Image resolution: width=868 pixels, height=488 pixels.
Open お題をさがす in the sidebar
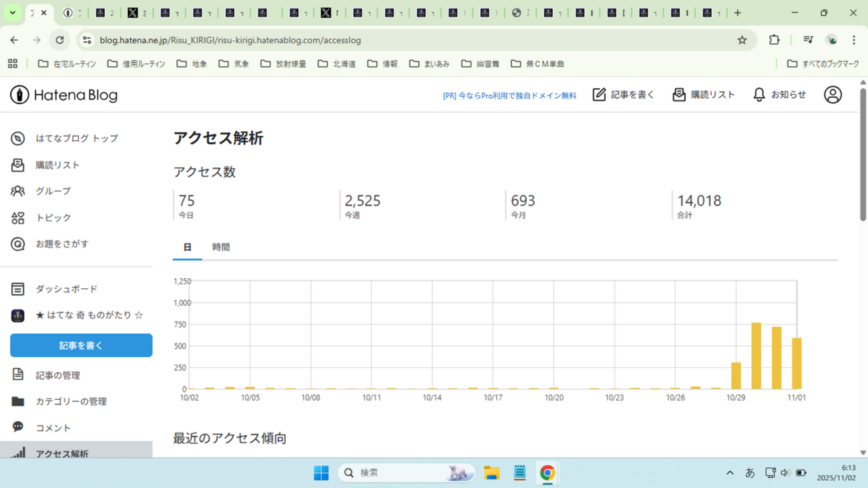click(x=61, y=244)
